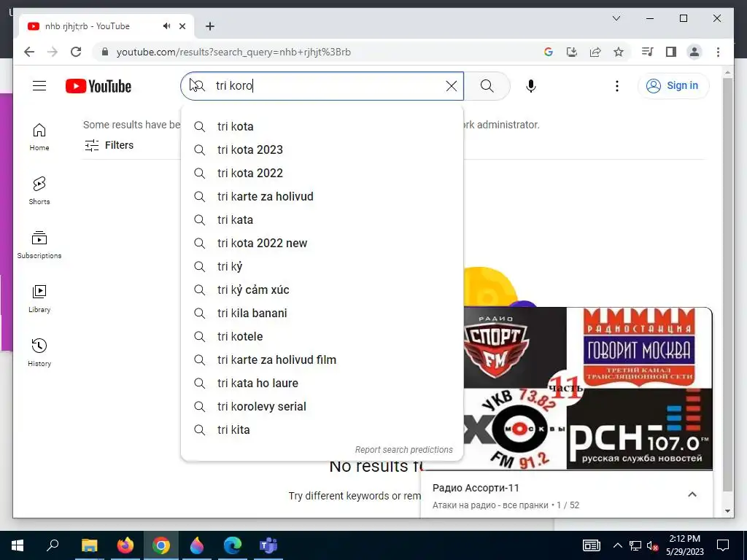Open tab search dropdown chevron
This screenshot has width=747, height=560.
(x=616, y=18)
